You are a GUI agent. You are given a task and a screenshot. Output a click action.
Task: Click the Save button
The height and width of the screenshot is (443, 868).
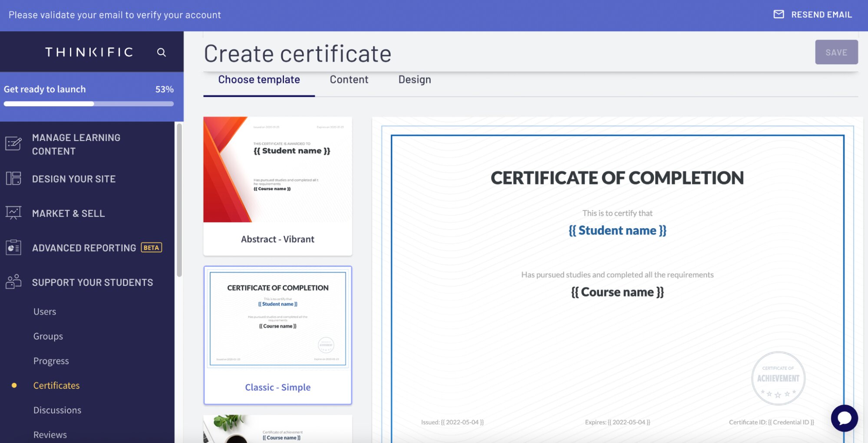[x=836, y=52]
